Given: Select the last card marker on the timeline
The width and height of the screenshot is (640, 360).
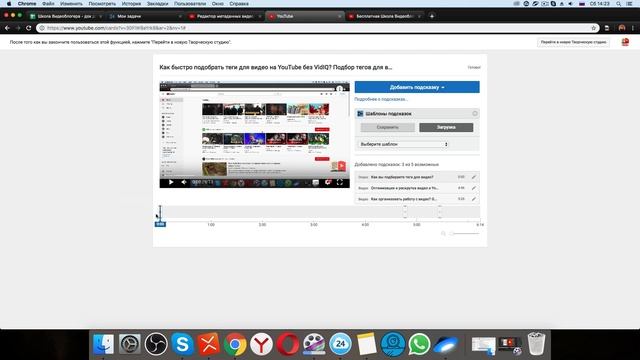Looking at the screenshot, I should tap(440, 212).
